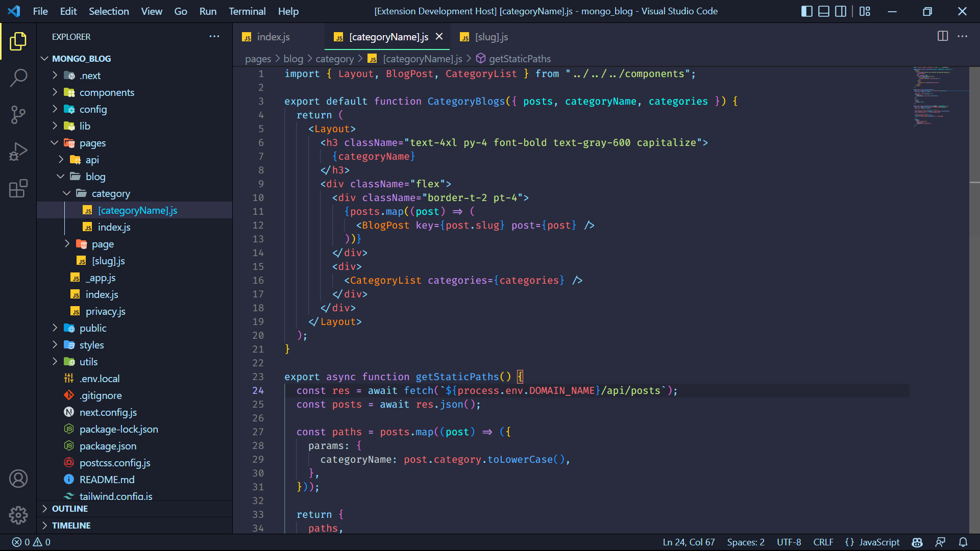Open the Search view in activity bar
980x551 pixels.
pos(18,78)
